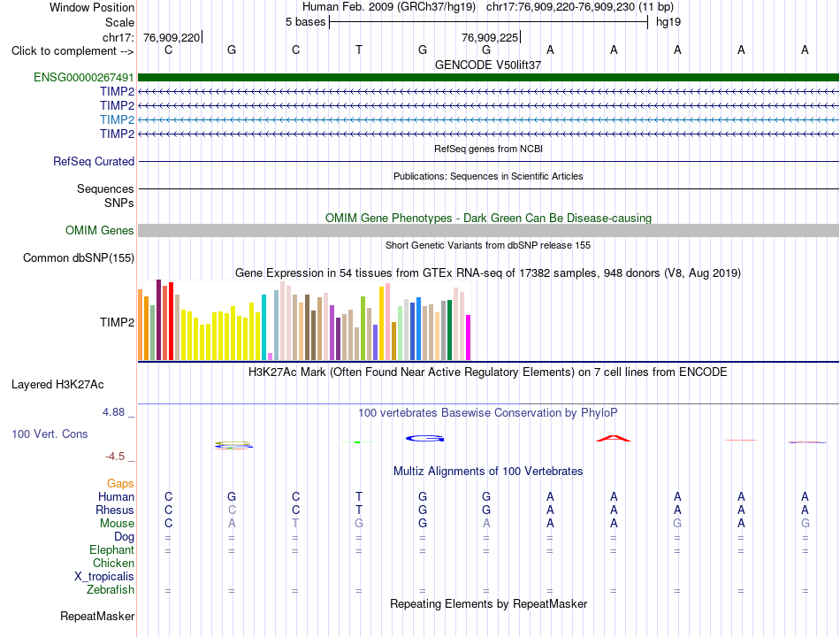Click the -4.5 PhyloP minimum value
The image size is (840, 637).
[x=115, y=457]
